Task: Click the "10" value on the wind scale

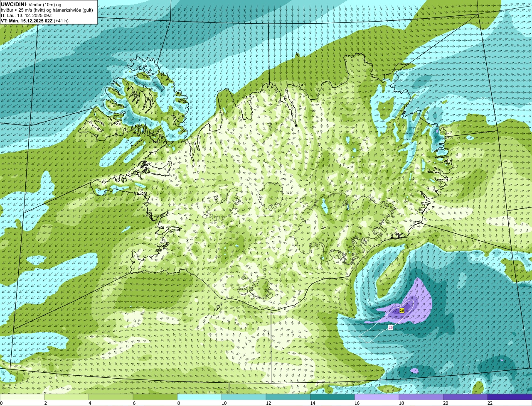Action: click(x=224, y=403)
